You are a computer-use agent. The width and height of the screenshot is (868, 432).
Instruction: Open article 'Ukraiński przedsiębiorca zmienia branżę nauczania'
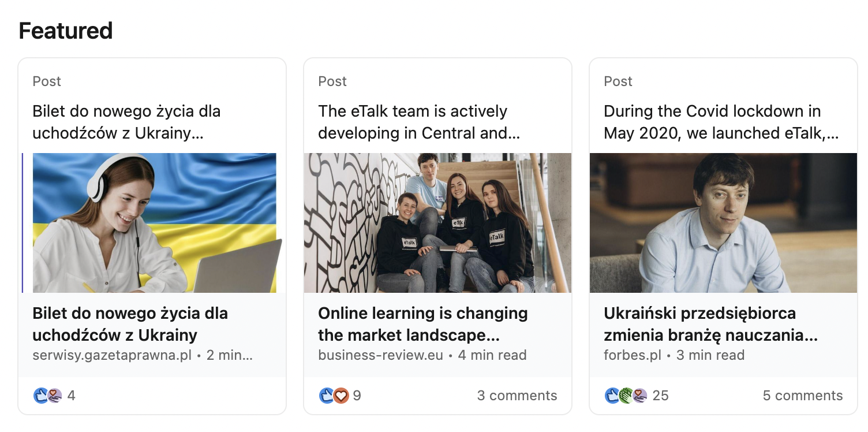click(711, 324)
